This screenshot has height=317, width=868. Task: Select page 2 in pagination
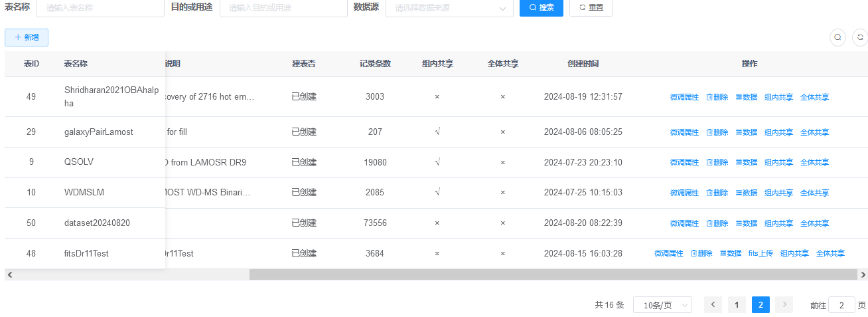pyautogui.click(x=760, y=305)
